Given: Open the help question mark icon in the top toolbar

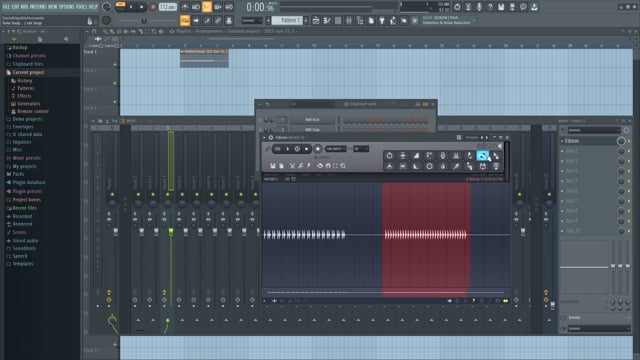Looking at the screenshot, I should (x=490, y=7).
